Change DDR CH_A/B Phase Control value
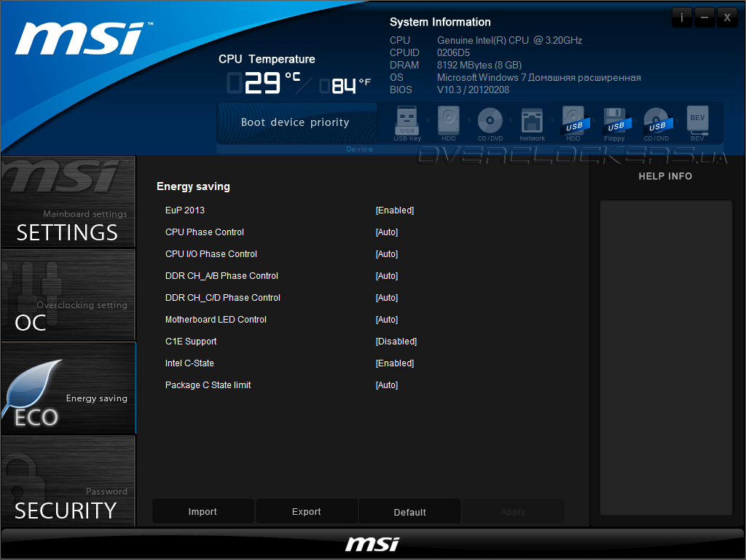Image resolution: width=746 pixels, height=560 pixels. tap(387, 276)
